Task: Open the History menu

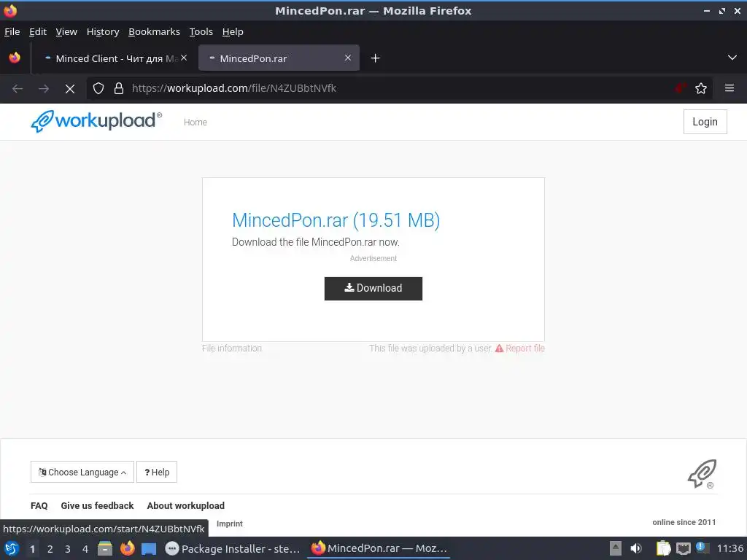Action: [103, 31]
